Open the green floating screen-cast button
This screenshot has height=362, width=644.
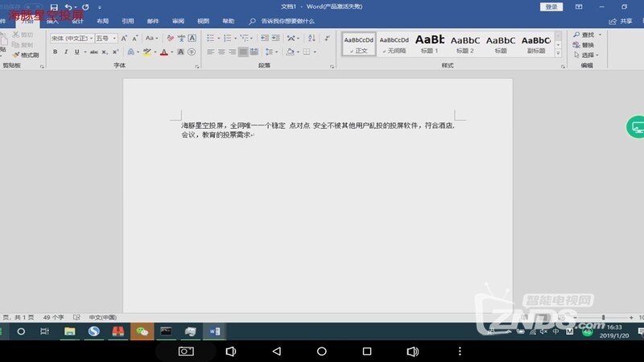(636, 127)
